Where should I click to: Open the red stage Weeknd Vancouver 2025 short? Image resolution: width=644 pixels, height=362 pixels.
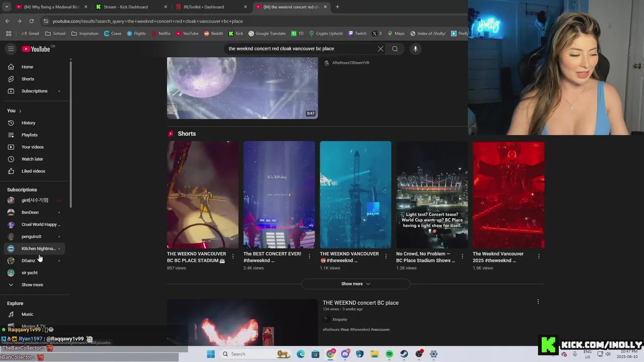click(x=508, y=195)
